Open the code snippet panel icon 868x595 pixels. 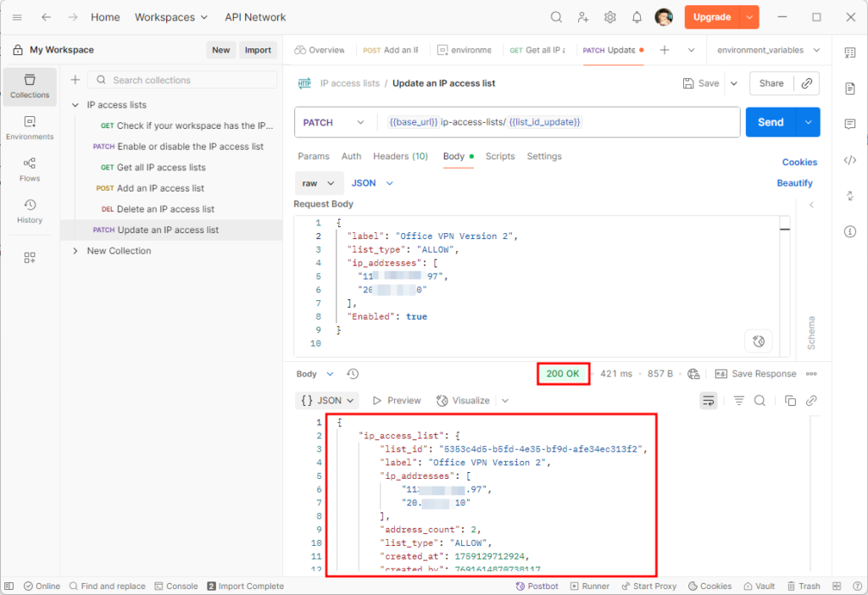tap(850, 160)
